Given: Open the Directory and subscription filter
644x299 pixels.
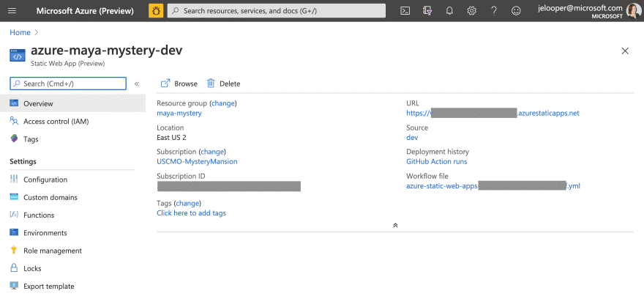Looking at the screenshot, I should [427, 10].
